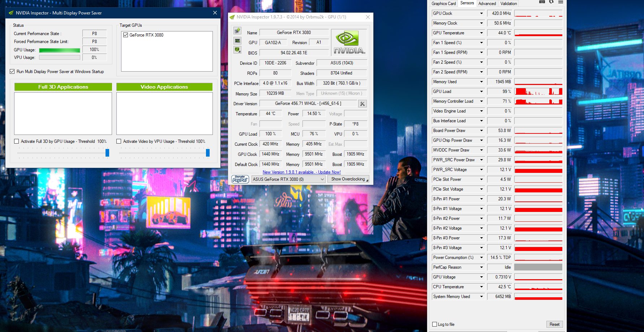Open the Multi Display Power Saver icon button
The width and height of the screenshot is (644, 332).
(x=237, y=50)
